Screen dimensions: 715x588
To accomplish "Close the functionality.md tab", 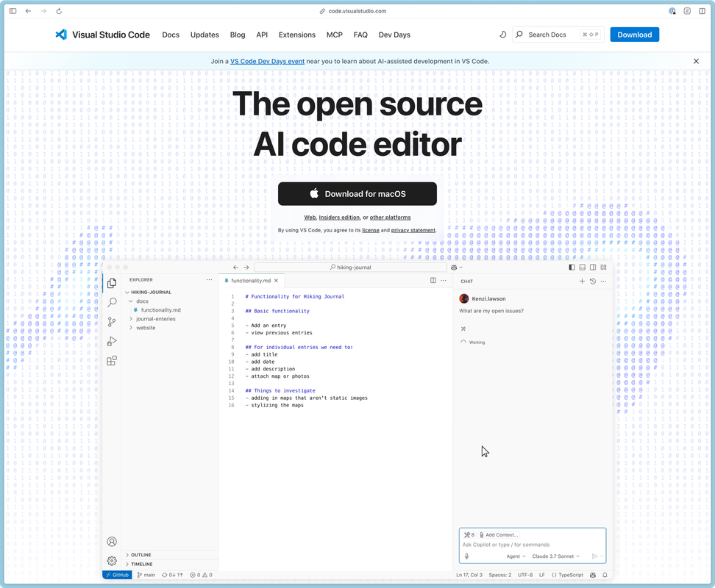I will click(277, 281).
